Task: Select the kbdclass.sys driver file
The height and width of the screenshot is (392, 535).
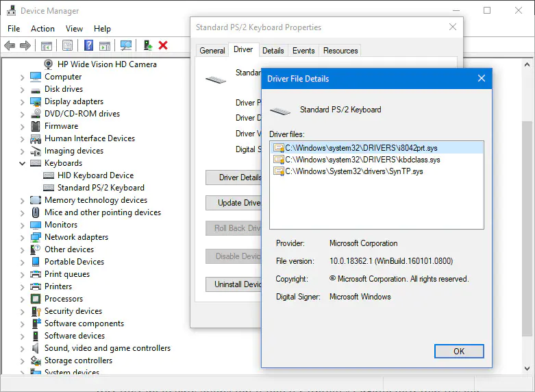Action: pyautogui.click(x=362, y=159)
